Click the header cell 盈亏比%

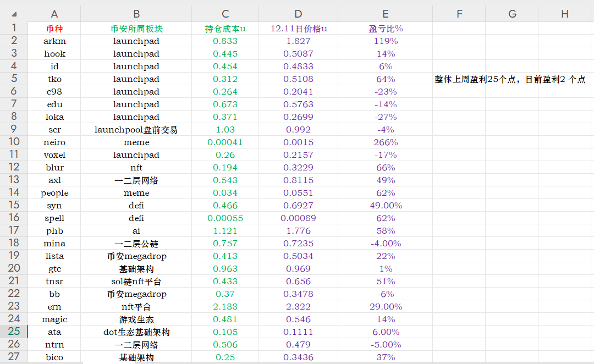coord(386,29)
